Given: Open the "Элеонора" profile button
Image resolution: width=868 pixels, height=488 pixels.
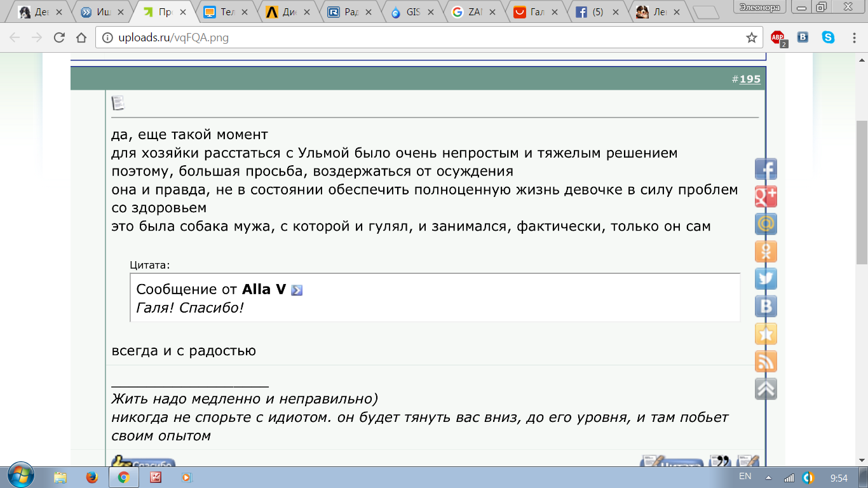Looking at the screenshot, I should [759, 6].
